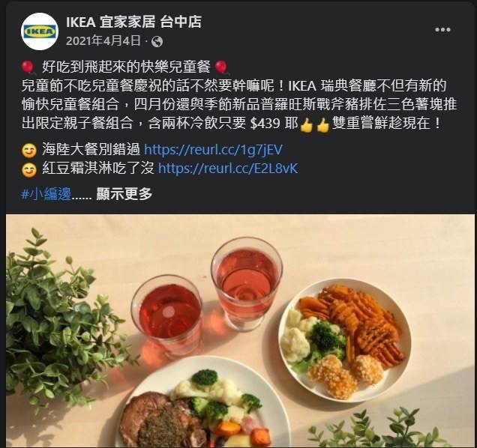Click the globe public audience icon
This screenshot has width=477, height=448.
[157, 42]
